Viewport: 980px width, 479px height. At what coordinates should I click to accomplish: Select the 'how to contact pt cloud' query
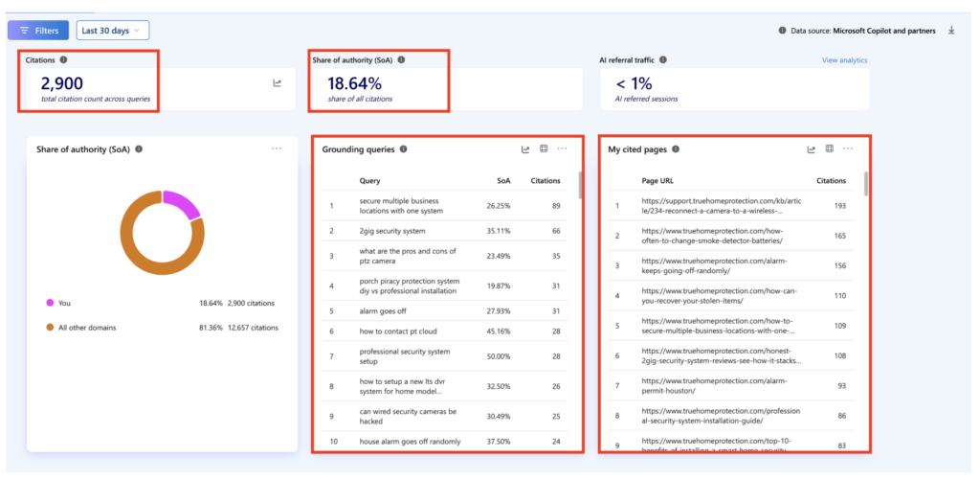click(445, 331)
